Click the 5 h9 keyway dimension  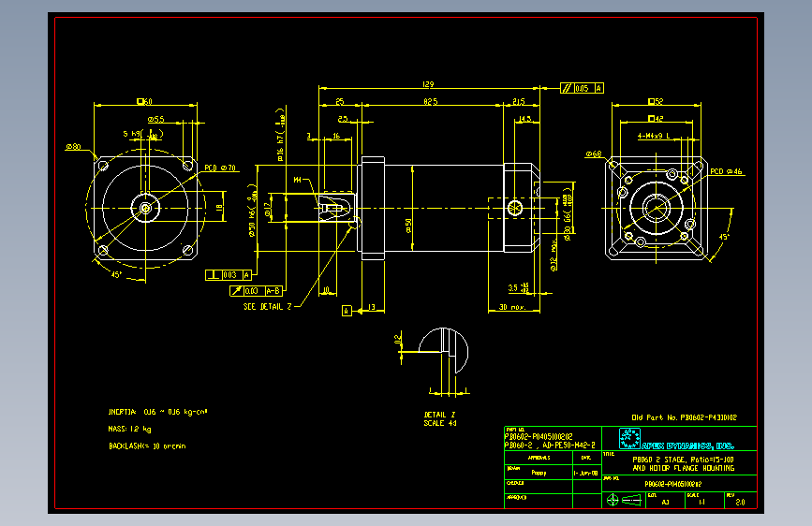click(x=143, y=134)
